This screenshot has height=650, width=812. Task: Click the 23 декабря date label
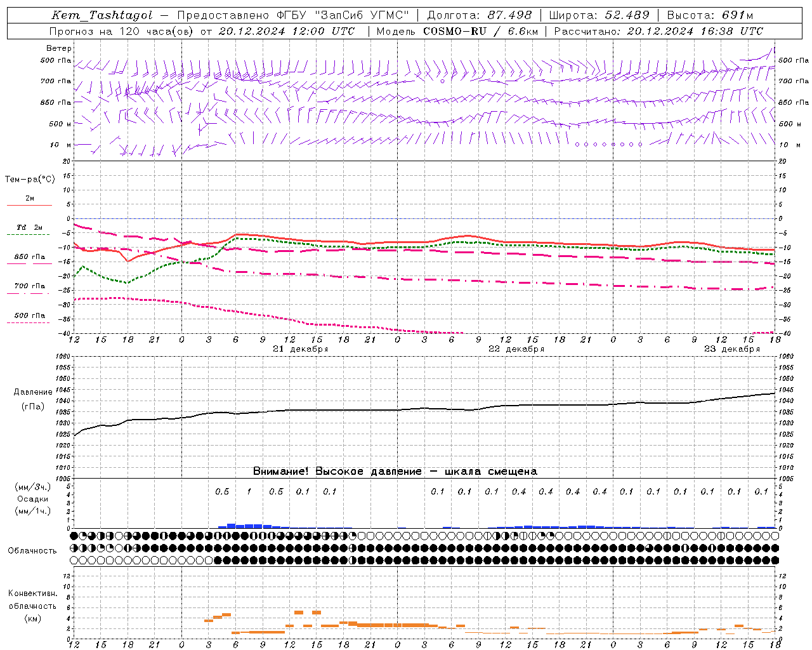(x=731, y=349)
